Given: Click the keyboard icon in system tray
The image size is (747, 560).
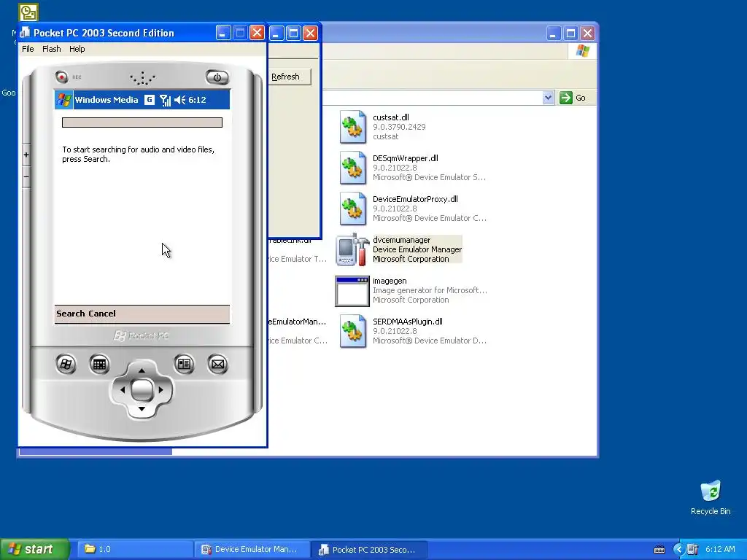Looking at the screenshot, I should (x=659, y=550).
